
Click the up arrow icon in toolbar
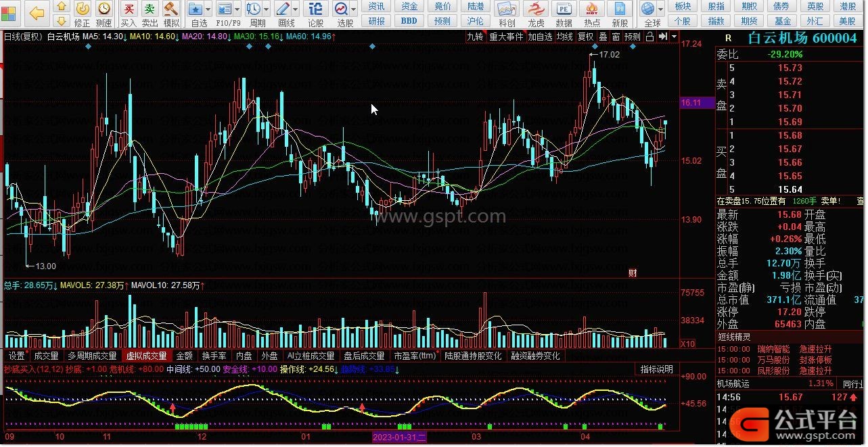[x=62, y=7]
